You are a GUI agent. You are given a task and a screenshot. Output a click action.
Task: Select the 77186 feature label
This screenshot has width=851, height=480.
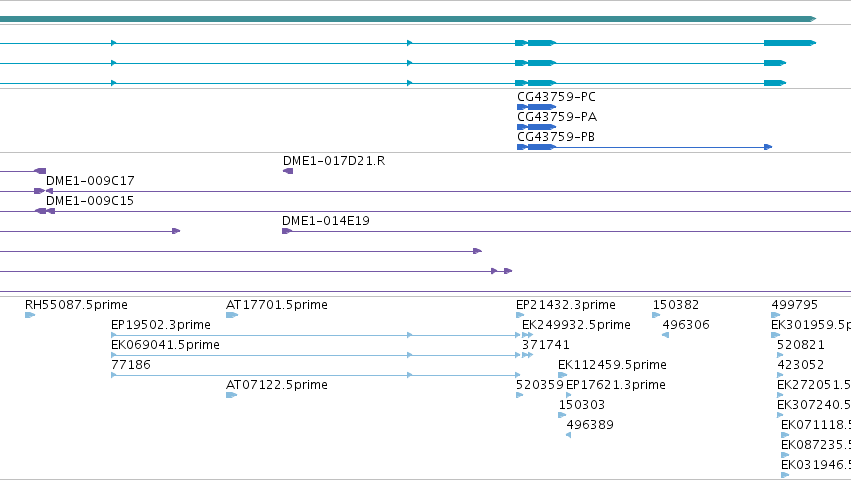131,365
